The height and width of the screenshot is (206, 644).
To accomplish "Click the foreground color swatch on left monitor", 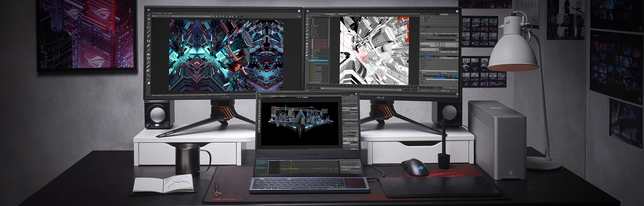I will click(148, 82).
